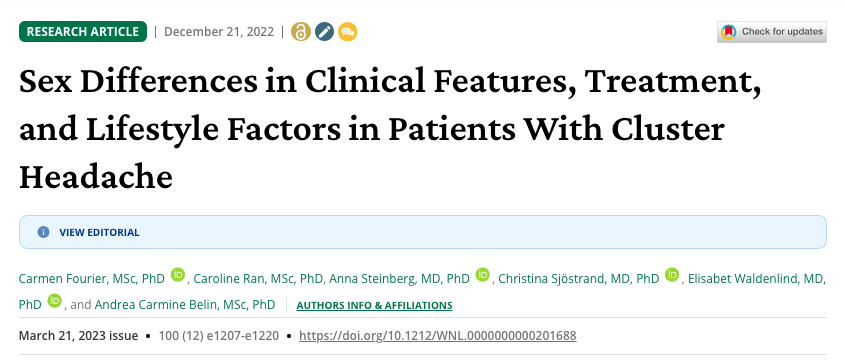Viewport: 845px width, 363px height.
Task: Open Christina Sjöstrand's ORCID iD icon
Action: coord(672,275)
